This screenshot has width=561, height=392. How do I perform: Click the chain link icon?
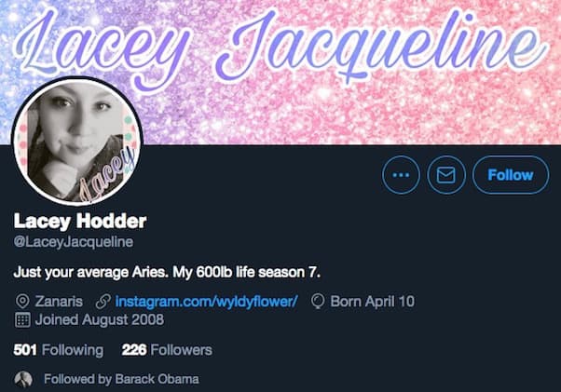(103, 302)
